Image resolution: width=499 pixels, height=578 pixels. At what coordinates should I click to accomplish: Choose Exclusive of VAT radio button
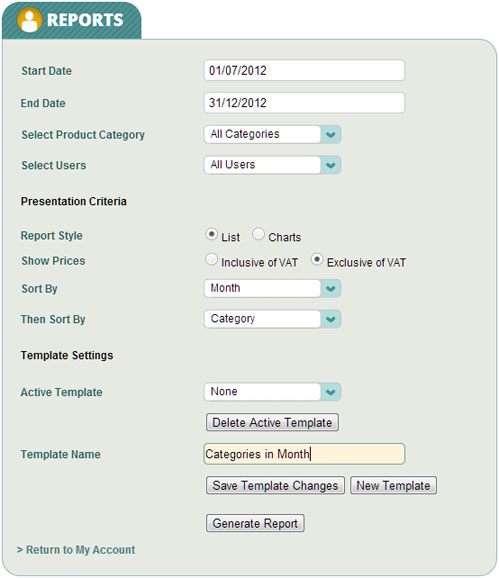coord(317,259)
